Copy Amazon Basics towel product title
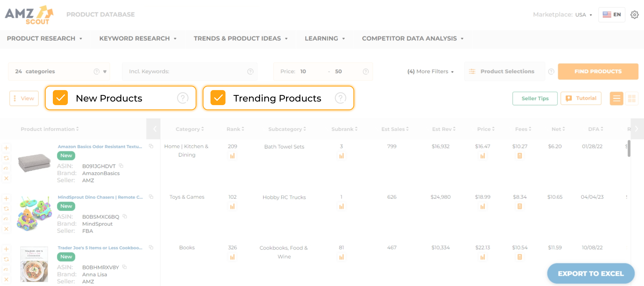 (151, 146)
